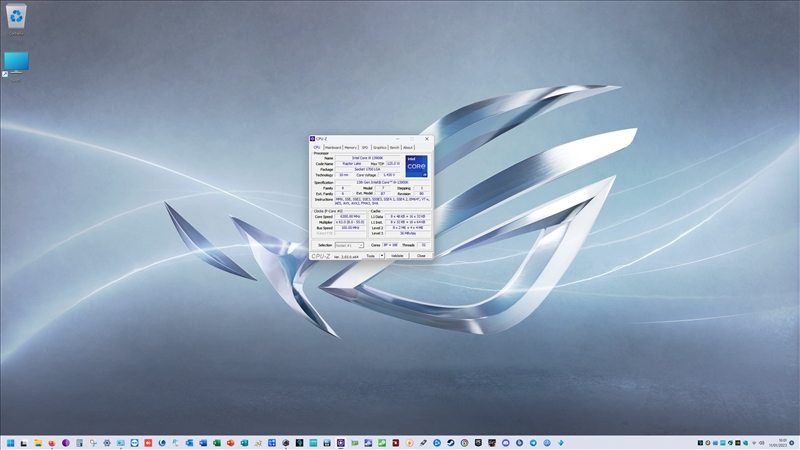Open Steam from the taskbar

pyautogui.click(x=450, y=442)
